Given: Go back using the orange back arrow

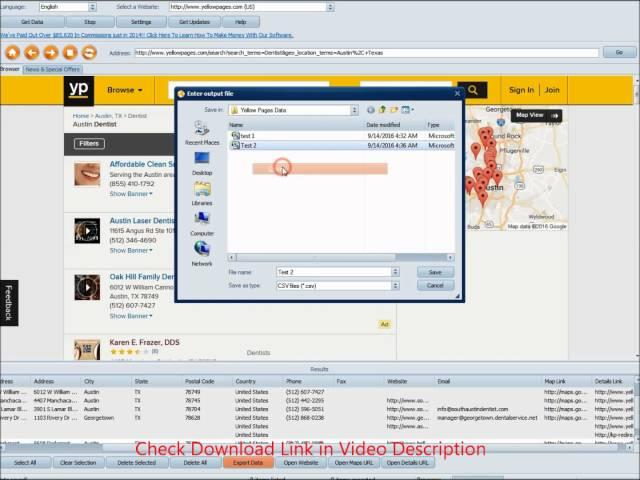Looking at the screenshot, I should click(32, 53).
